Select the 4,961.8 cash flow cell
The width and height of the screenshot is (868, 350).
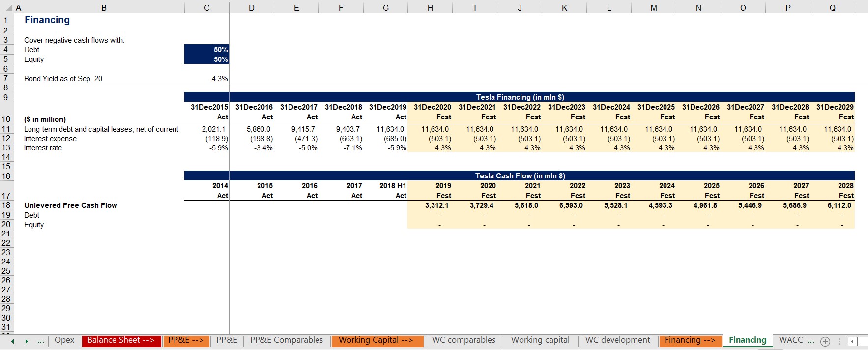pos(698,205)
